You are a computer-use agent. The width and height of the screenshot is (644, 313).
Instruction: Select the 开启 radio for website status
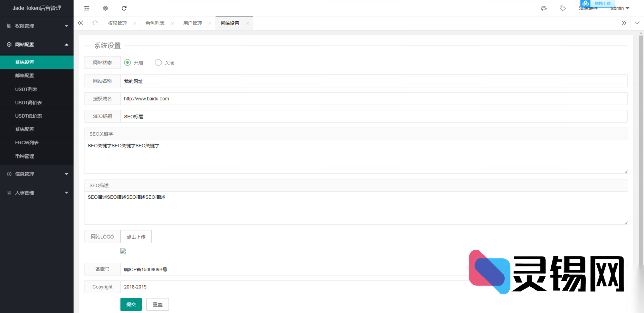[127, 63]
